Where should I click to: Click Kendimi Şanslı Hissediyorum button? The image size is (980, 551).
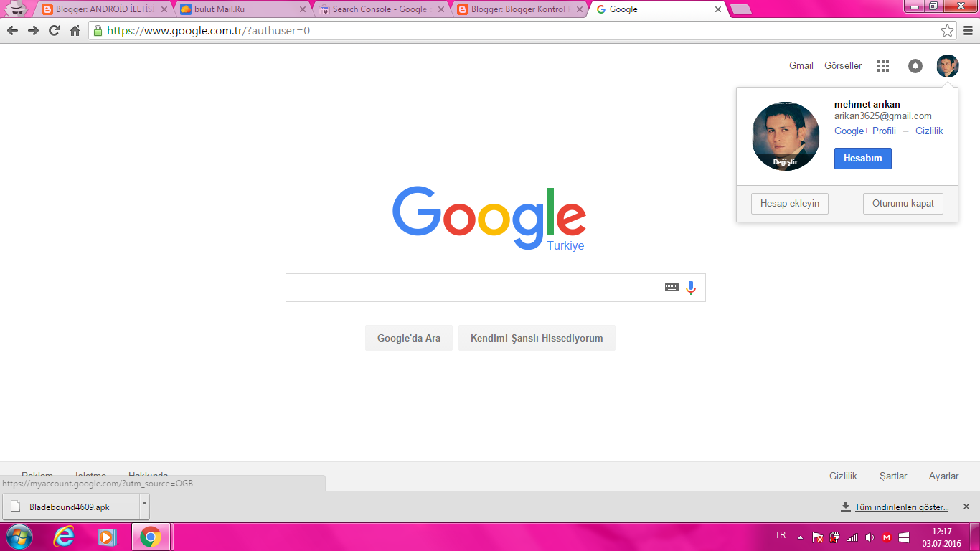pos(537,338)
